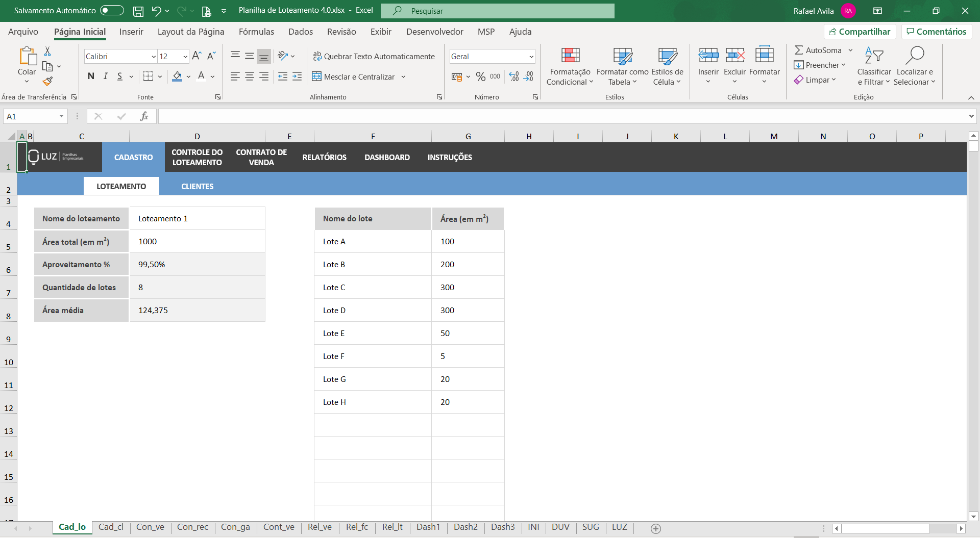Switch to the Dash1 sheet tab
The width and height of the screenshot is (980, 538).
coord(428,527)
